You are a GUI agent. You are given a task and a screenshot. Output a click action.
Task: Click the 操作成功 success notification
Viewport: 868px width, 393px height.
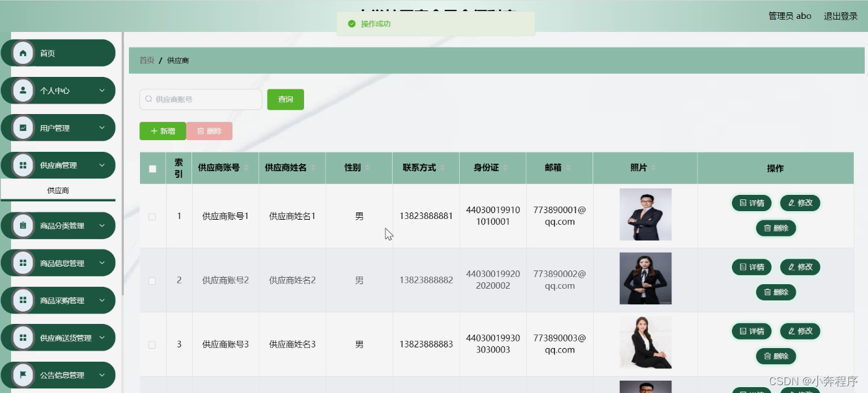tap(436, 23)
